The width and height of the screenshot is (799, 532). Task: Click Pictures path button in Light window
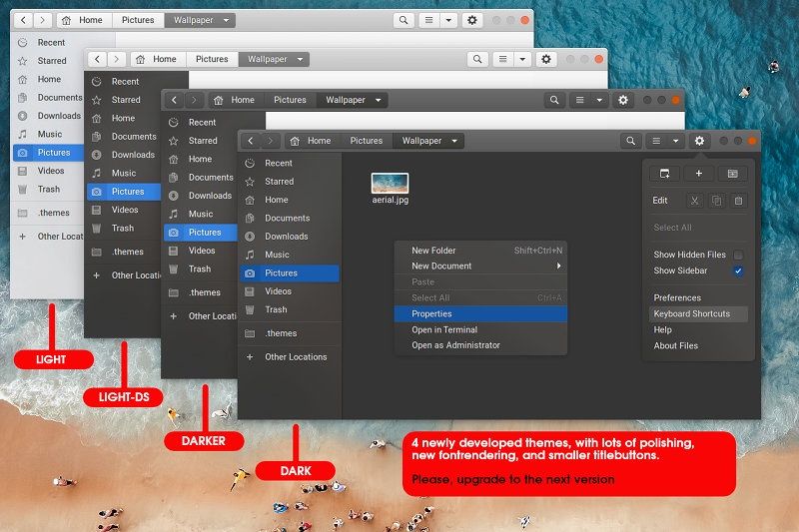[x=138, y=20]
